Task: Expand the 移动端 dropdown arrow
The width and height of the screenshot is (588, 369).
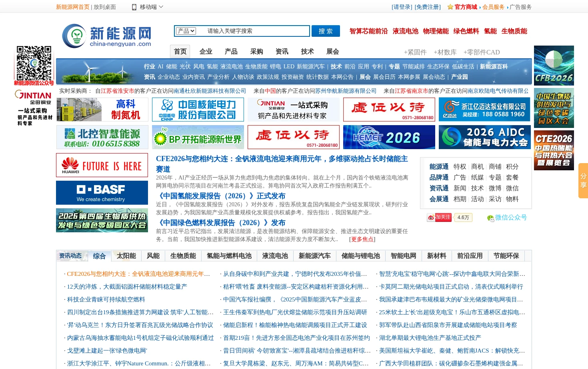Action: pyautogui.click(x=161, y=7)
